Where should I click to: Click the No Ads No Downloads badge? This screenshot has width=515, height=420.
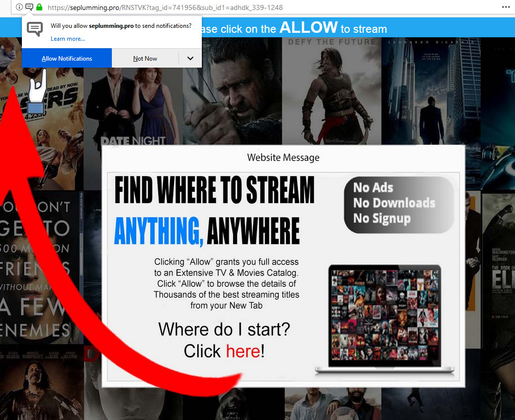(399, 204)
